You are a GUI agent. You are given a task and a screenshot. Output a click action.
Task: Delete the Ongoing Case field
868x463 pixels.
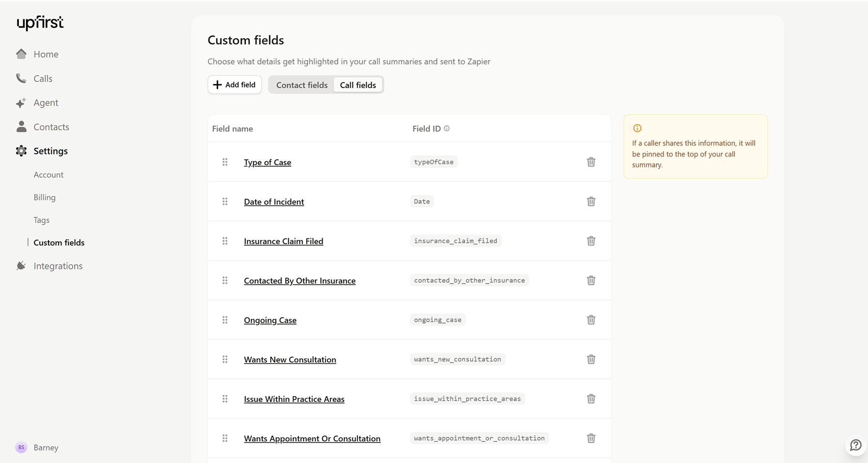pos(591,320)
